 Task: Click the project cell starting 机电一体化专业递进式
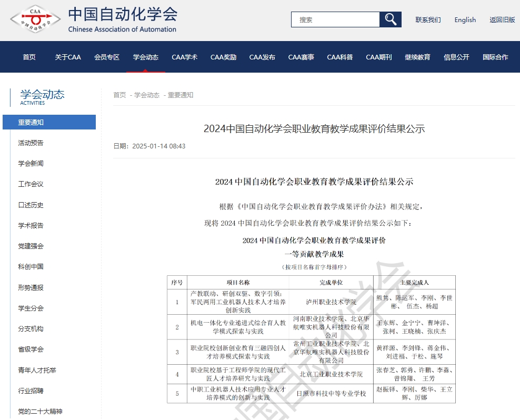pyautogui.click(x=238, y=327)
